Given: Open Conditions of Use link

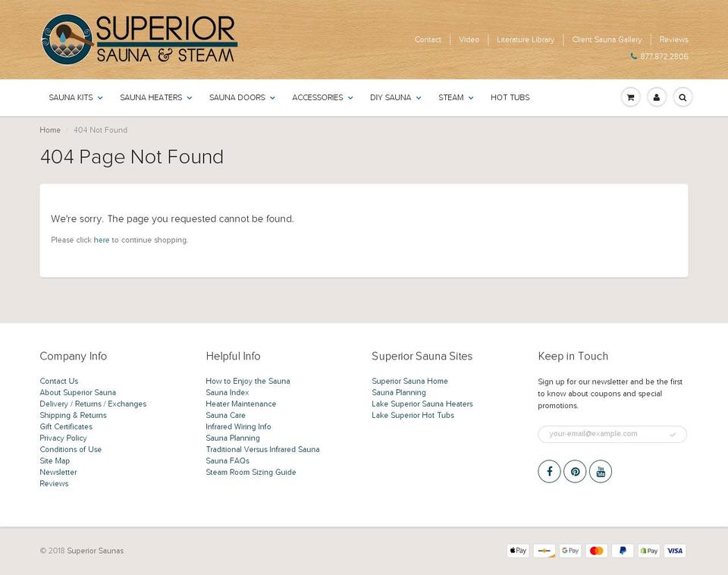Looking at the screenshot, I should click(x=71, y=449).
